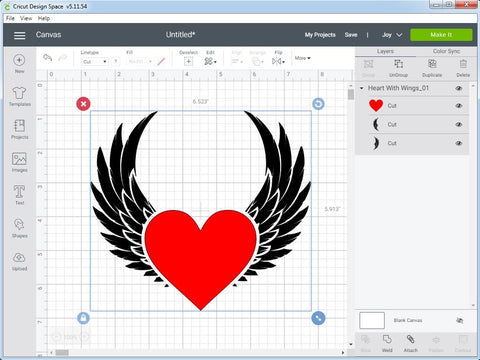Hide the right wing Cut layer

[459, 143]
